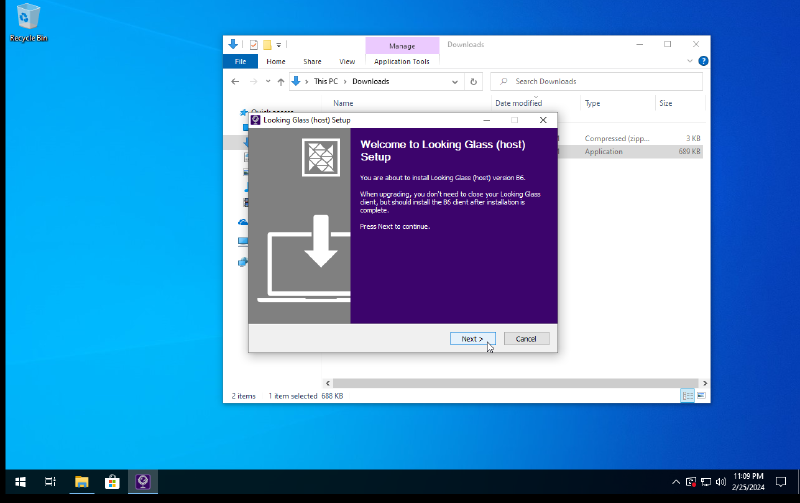Open OneDrive in the navigation pane
This screenshot has height=503, width=800.
[243, 222]
